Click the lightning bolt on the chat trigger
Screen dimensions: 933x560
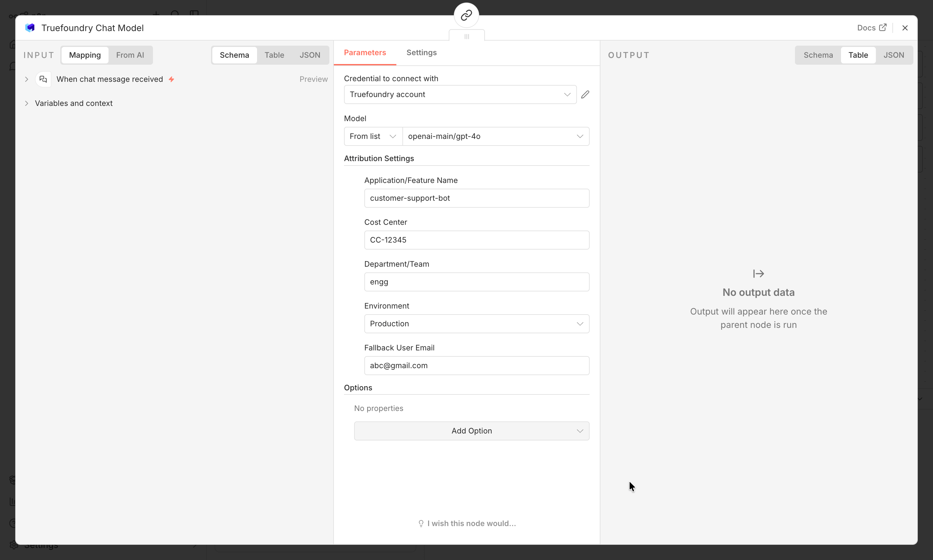click(172, 79)
